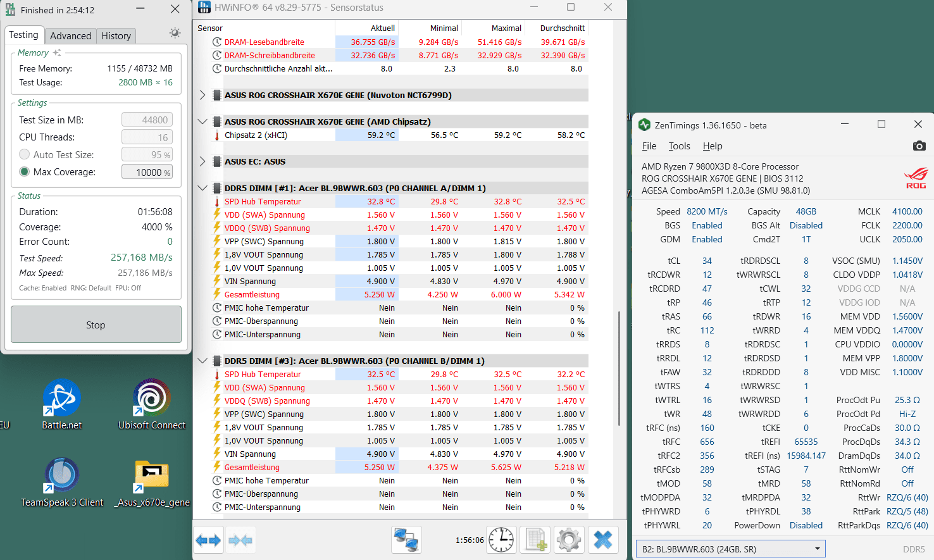Open TeamSpeak 3 Client desktop shortcut
This screenshot has height=560, width=934.
coord(62,482)
